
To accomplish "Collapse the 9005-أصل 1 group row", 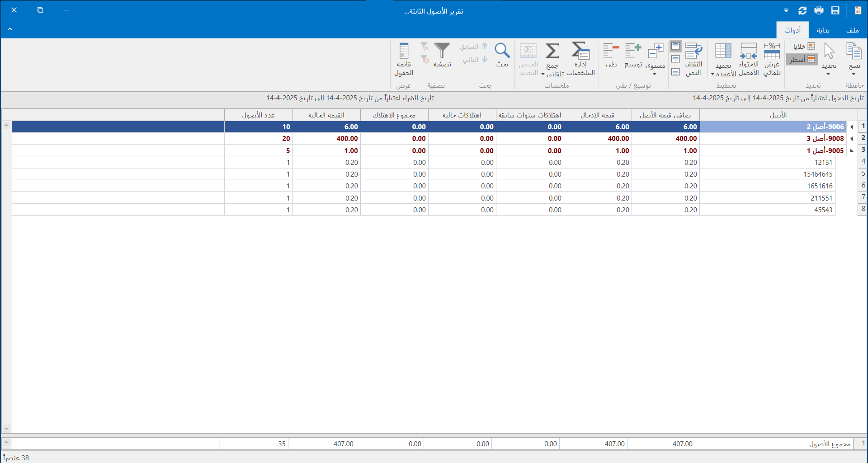I will point(852,151).
